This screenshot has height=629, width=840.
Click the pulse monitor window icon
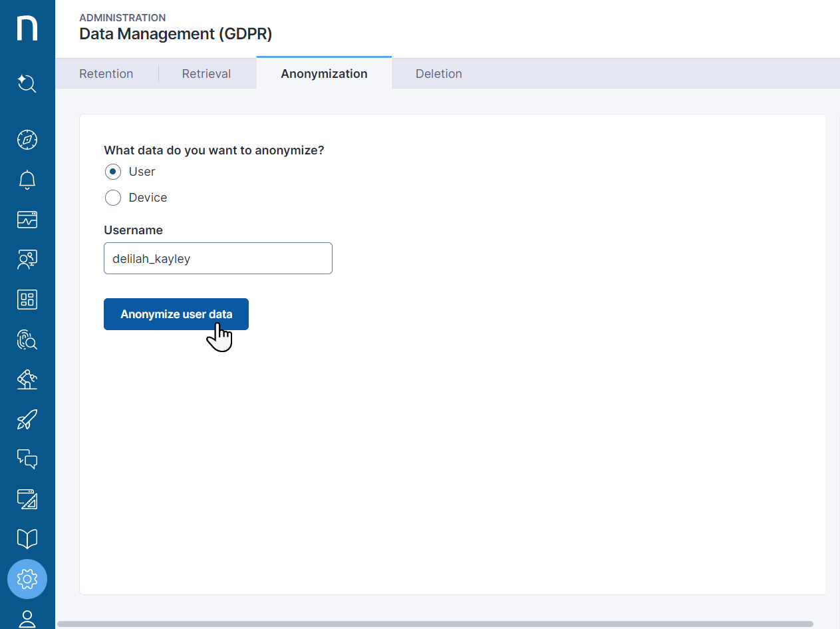27,220
